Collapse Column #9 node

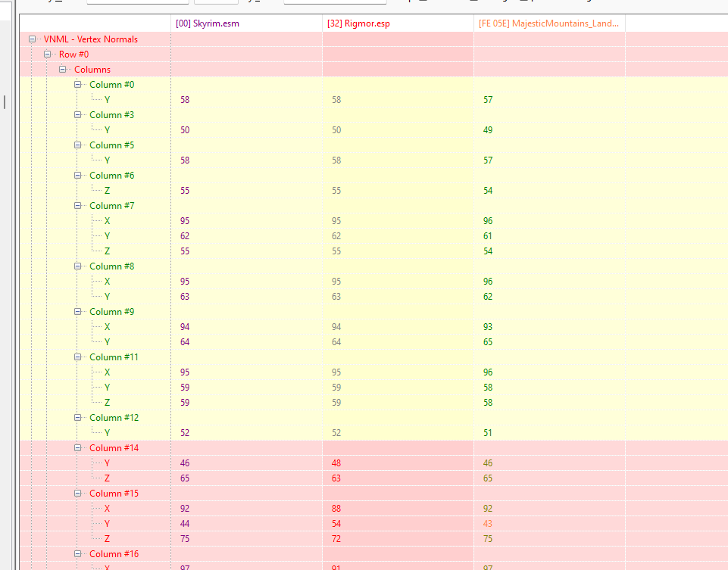(x=78, y=312)
